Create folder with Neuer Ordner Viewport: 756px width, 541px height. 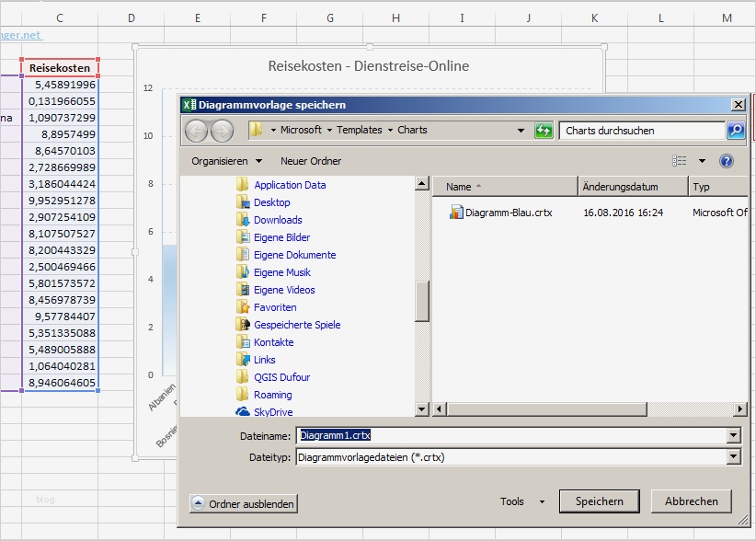tap(311, 161)
